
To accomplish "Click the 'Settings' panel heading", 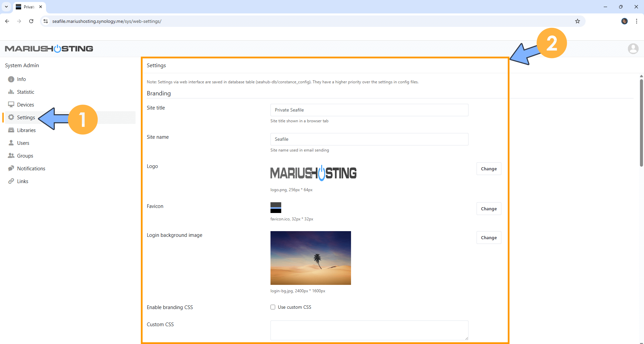I will (156, 66).
